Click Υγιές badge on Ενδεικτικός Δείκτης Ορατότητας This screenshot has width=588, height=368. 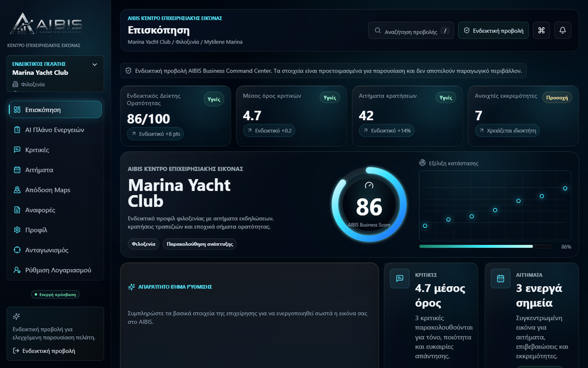point(214,99)
